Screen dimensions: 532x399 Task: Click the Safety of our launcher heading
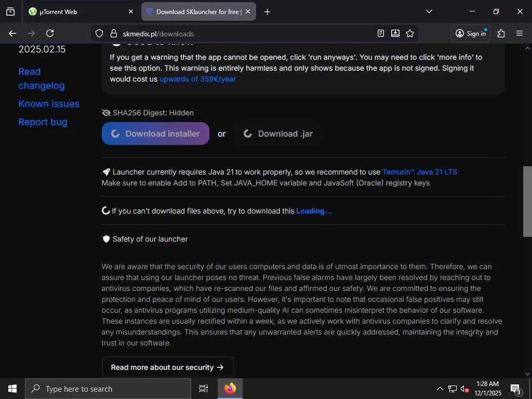click(x=150, y=239)
